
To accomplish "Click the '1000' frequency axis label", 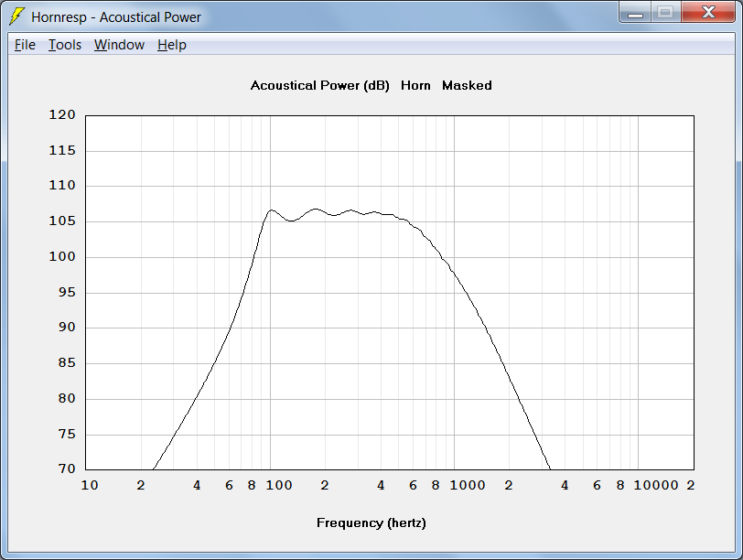I will (468, 485).
